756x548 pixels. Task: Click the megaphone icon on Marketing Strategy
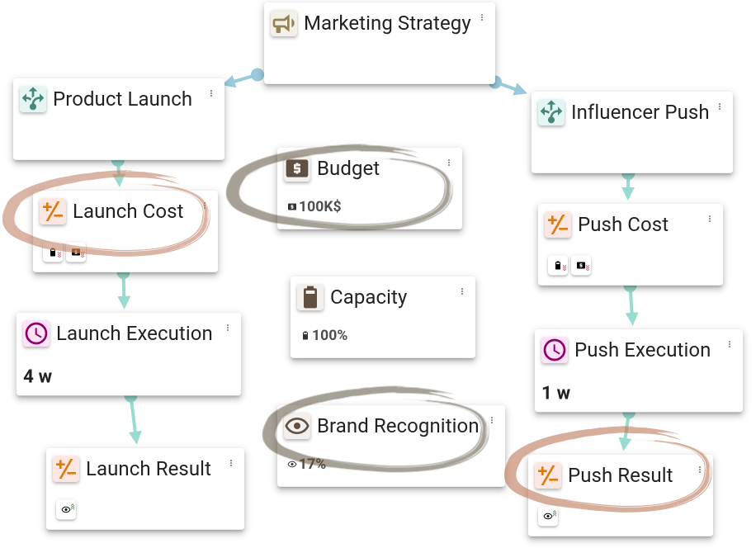[x=284, y=24]
